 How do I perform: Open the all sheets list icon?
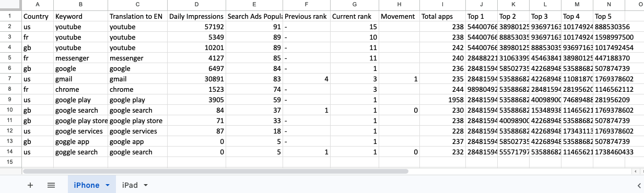click(51, 185)
